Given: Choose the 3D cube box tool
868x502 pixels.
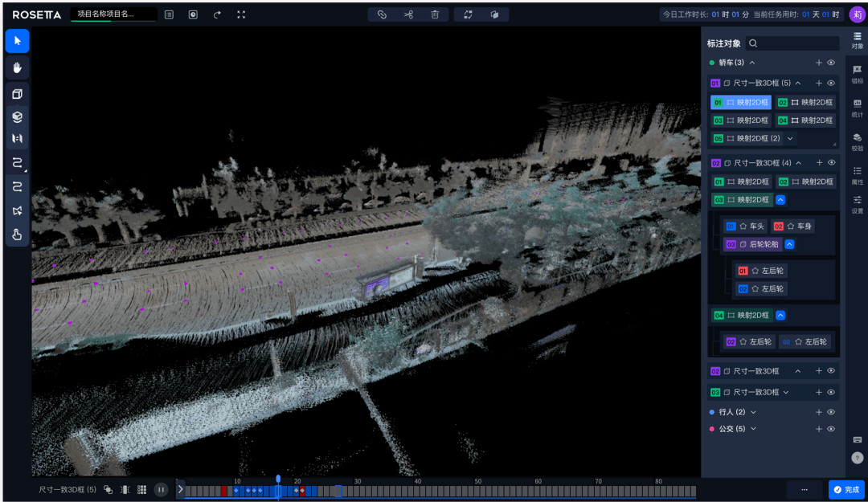Looking at the screenshot, I should click(x=17, y=93).
